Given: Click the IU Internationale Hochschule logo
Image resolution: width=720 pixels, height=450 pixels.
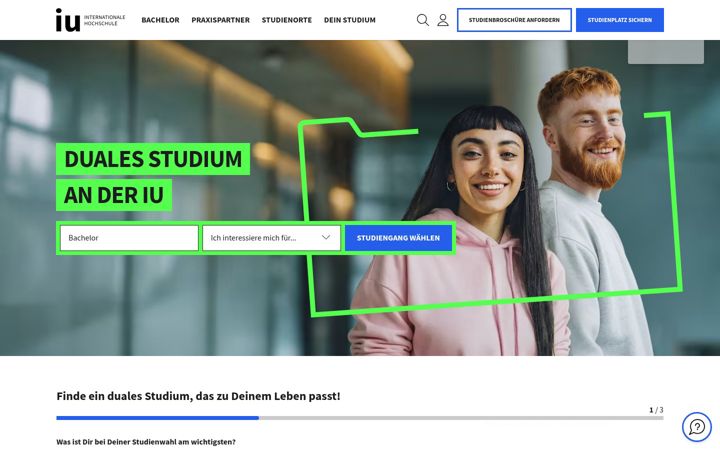Looking at the screenshot, I should (90, 20).
